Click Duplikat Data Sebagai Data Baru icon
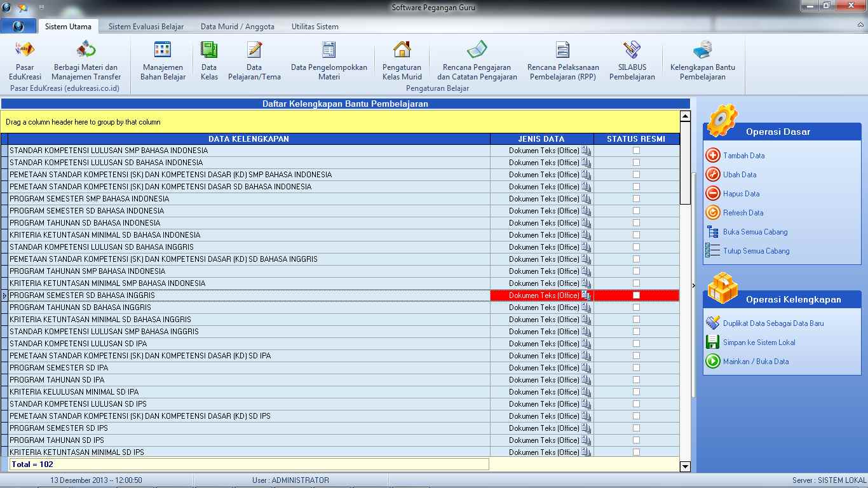This screenshot has width=868, height=488. tap(713, 323)
